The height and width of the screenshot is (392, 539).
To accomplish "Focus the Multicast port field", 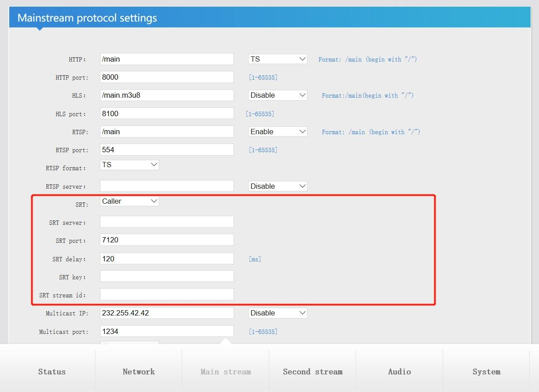I will [x=167, y=331].
